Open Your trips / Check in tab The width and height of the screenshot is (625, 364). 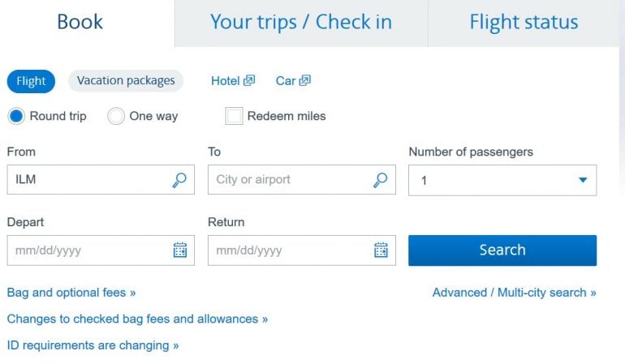tap(300, 22)
